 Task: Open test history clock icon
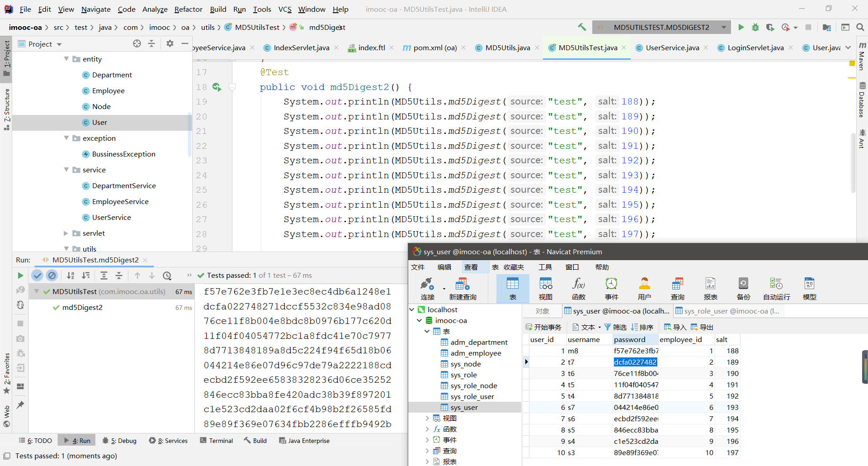[167, 275]
